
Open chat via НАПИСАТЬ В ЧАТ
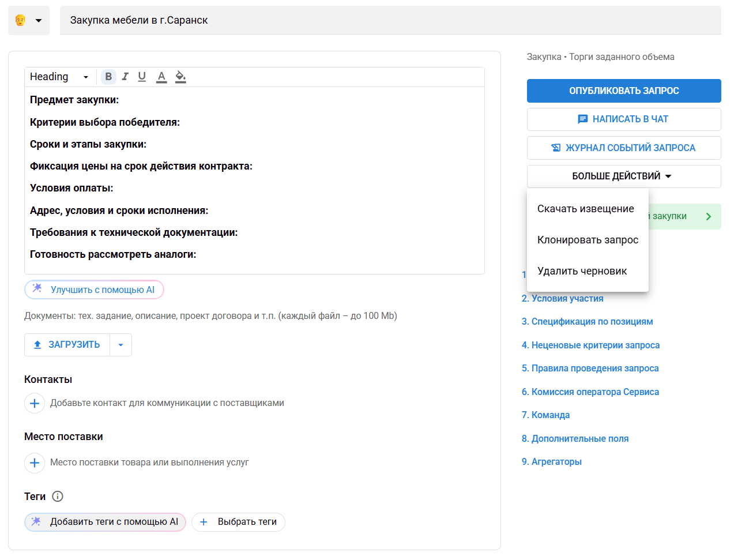(623, 119)
